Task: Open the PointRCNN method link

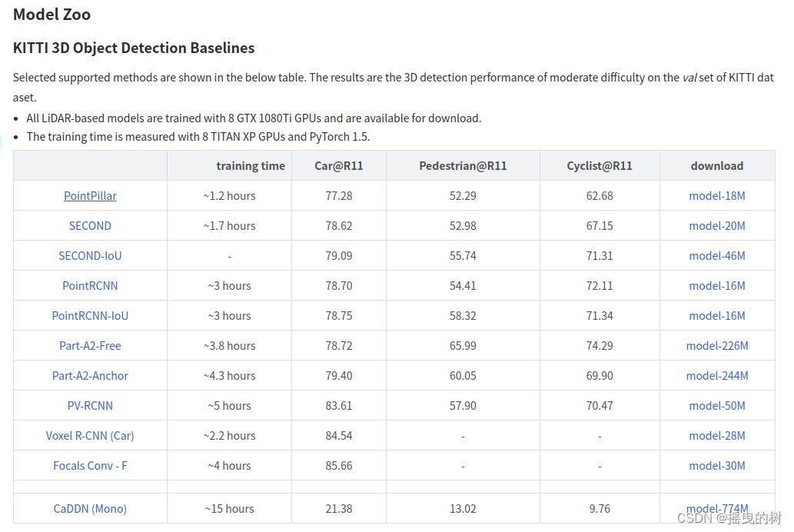Action: 90,285
